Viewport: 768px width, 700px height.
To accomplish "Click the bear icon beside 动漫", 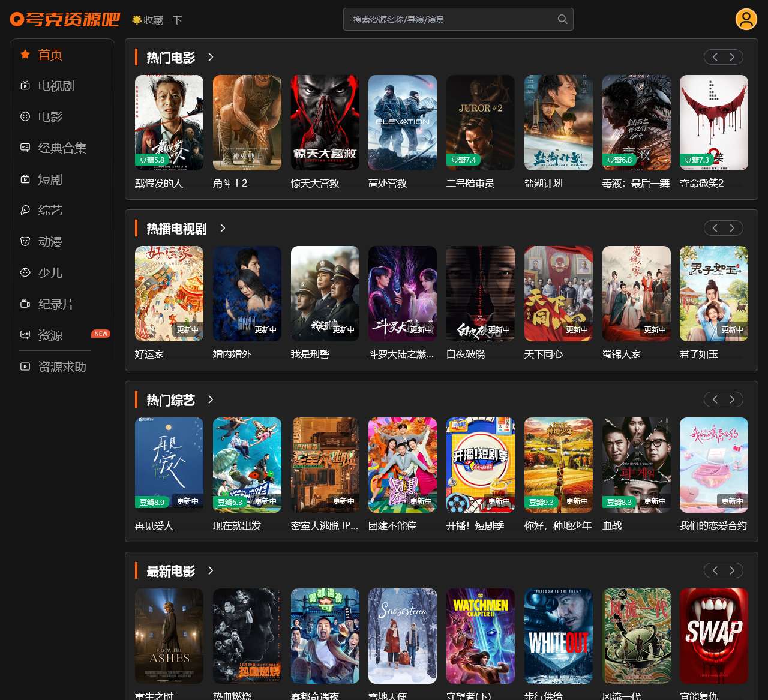I will [x=25, y=242].
